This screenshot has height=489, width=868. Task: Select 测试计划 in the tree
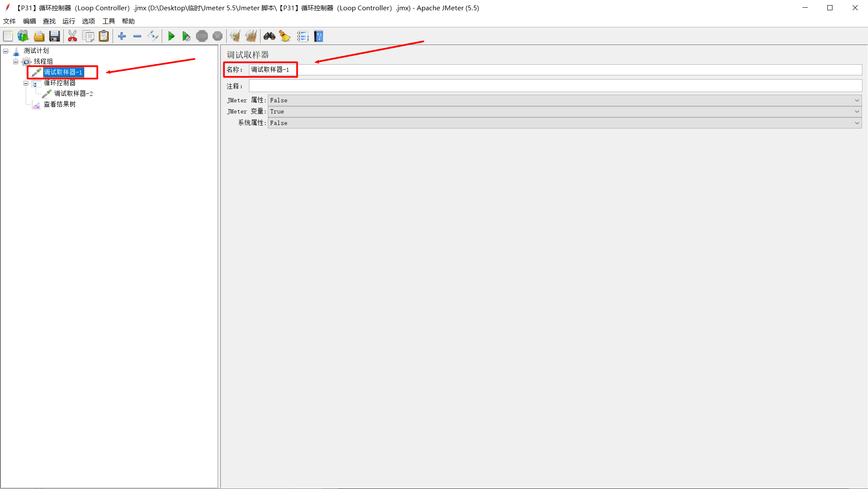point(36,51)
